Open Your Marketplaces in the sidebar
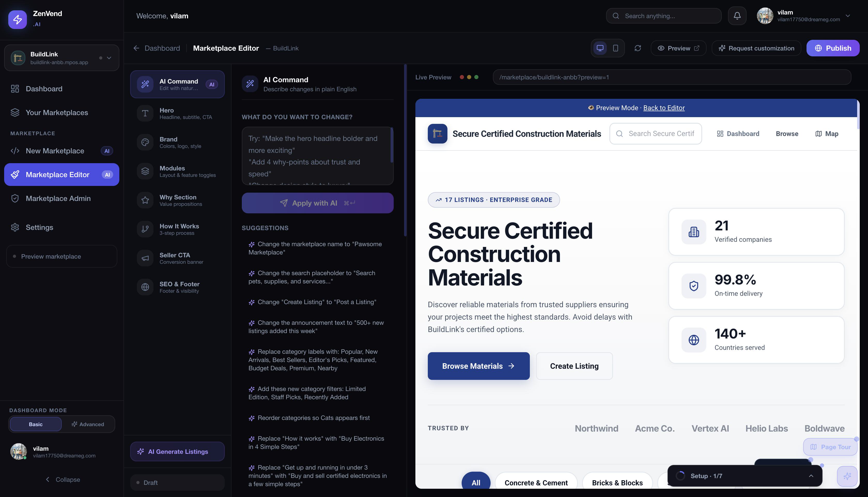 (x=62, y=112)
